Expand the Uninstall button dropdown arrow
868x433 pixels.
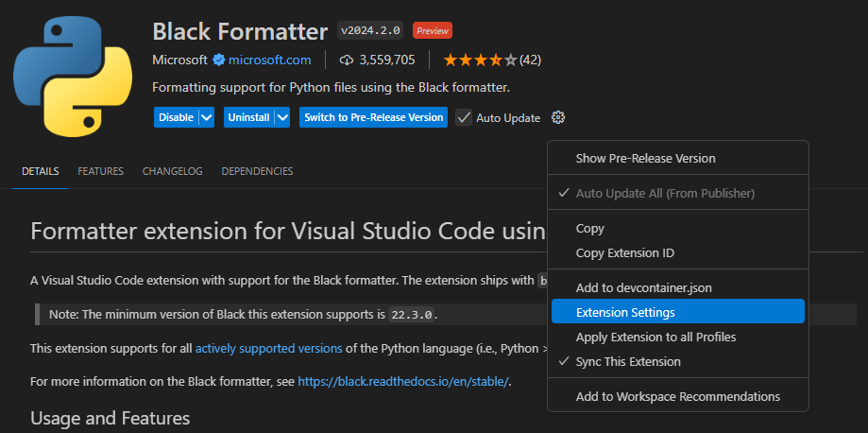point(282,117)
